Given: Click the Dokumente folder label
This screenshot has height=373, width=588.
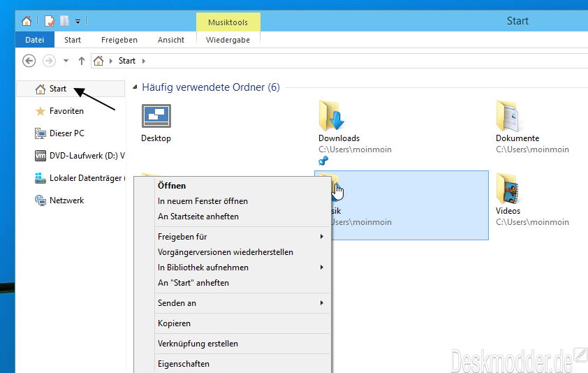Looking at the screenshot, I should coord(517,138).
